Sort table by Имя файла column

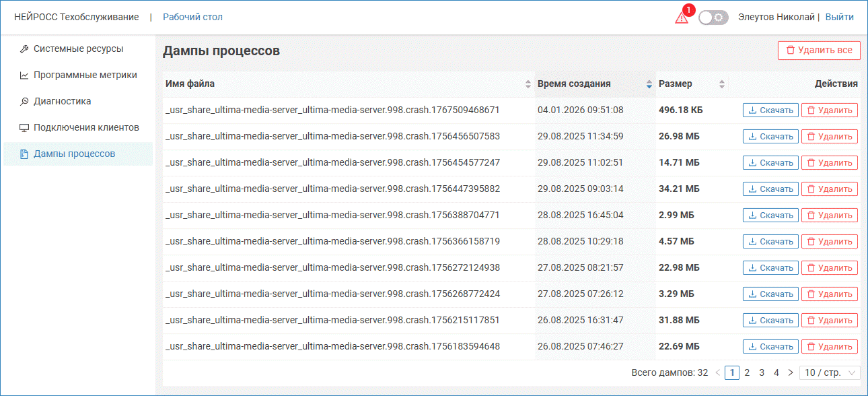(x=528, y=84)
